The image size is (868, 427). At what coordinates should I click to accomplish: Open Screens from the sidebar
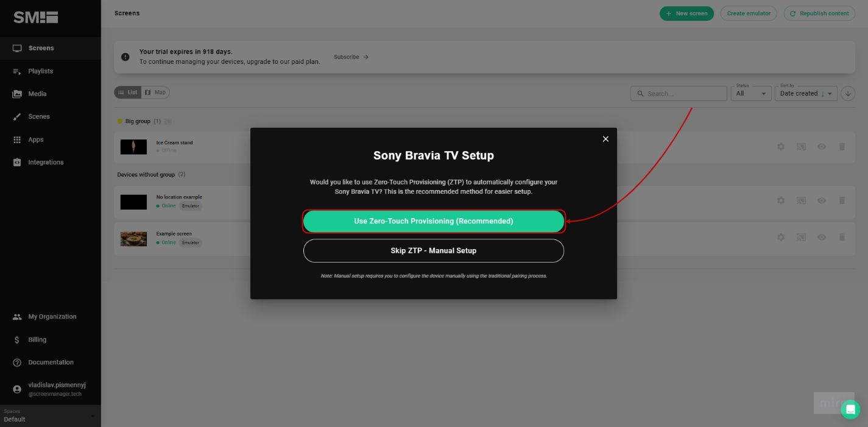(x=50, y=48)
